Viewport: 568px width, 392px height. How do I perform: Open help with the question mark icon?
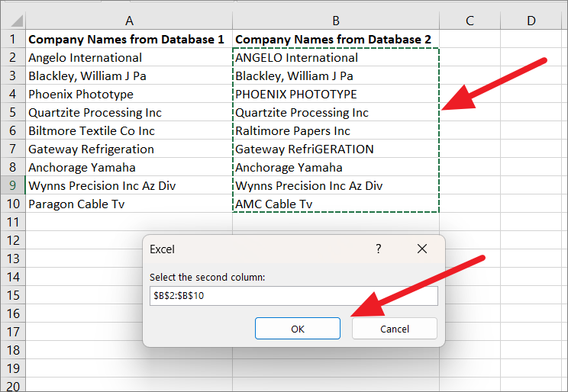tap(378, 249)
